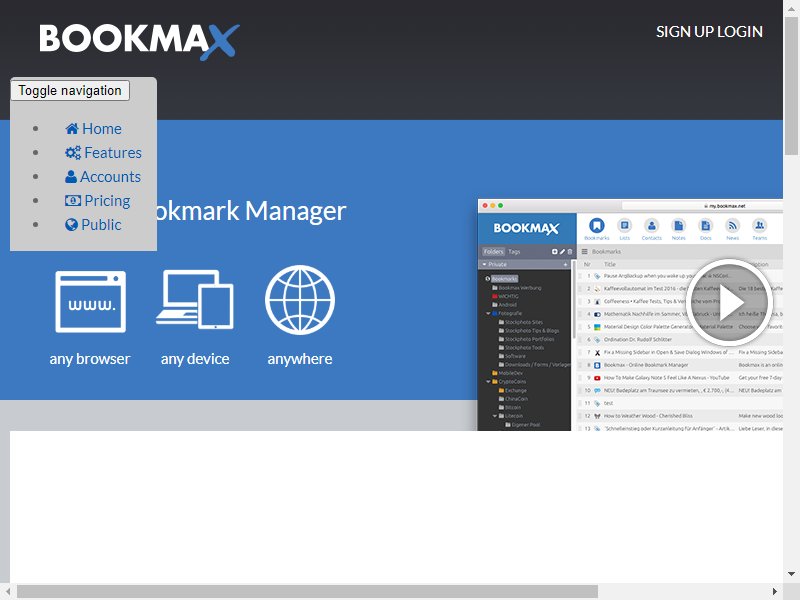Click the scroll left arrow
The image size is (800, 600).
coord(8,592)
